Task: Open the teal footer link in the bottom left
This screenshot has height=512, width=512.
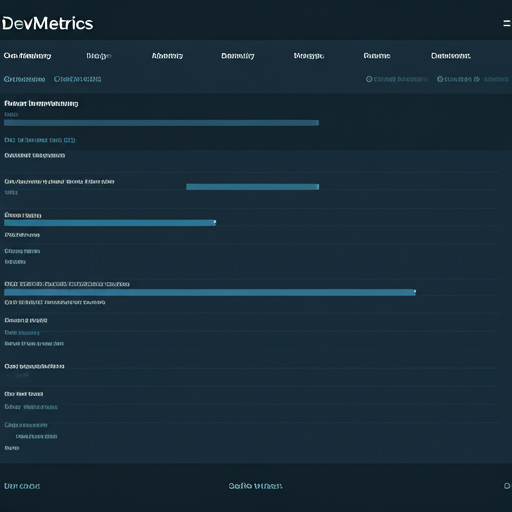Action: (22, 486)
